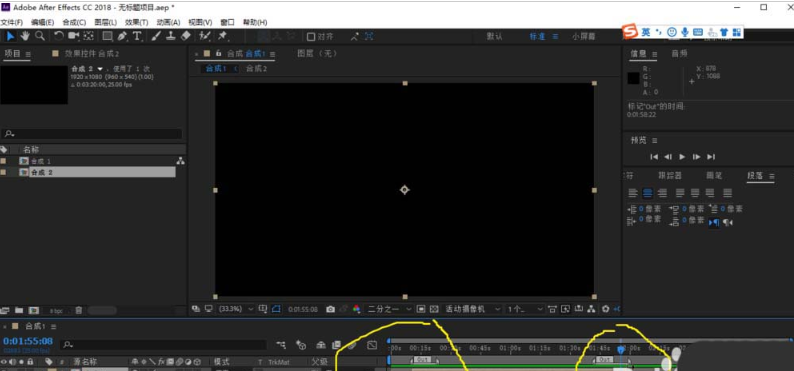794x371 pixels.
Task: Open the 活动摄像机 camera view dropdown
Action: (x=472, y=309)
